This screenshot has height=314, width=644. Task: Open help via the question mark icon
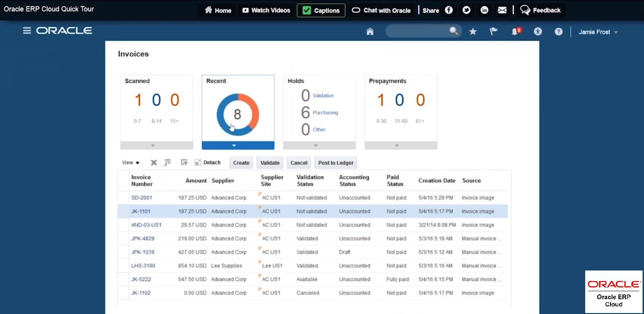pos(558,31)
